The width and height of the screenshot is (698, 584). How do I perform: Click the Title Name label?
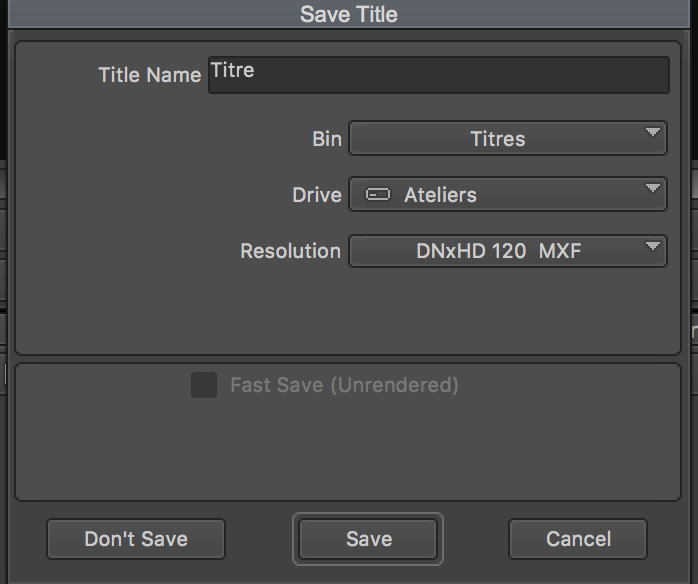coord(150,75)
